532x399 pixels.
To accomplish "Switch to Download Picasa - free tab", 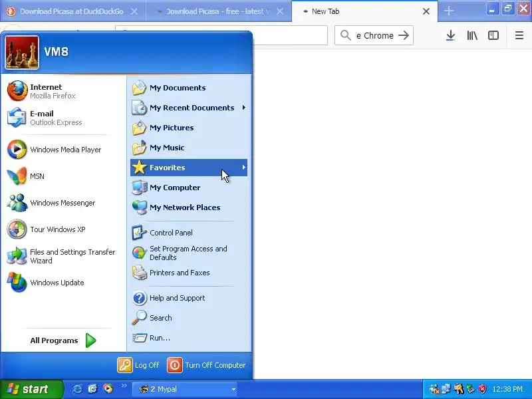I will (x=219, y=11).
